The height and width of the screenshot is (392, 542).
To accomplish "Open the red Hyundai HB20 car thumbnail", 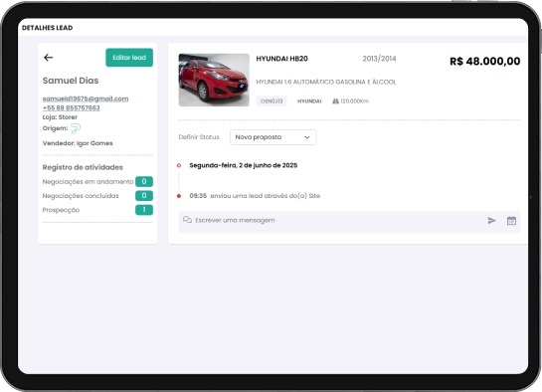I will 214,80.
